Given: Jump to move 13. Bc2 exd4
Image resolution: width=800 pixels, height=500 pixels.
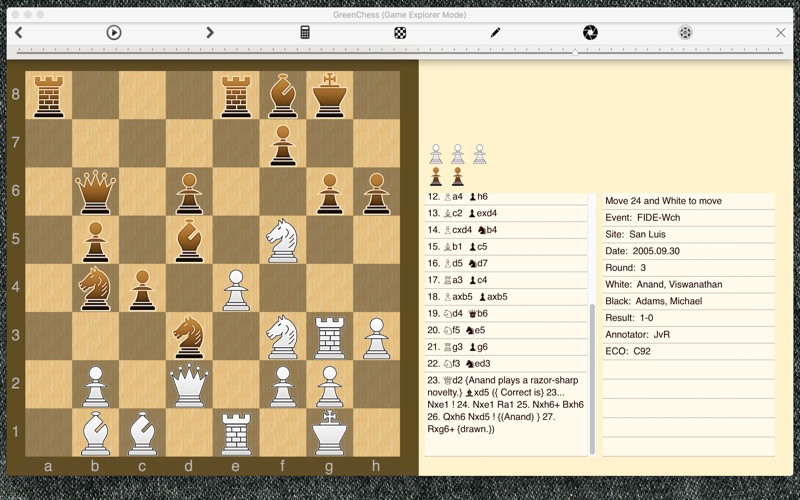Looking at the screenshot, I should 506,213.
